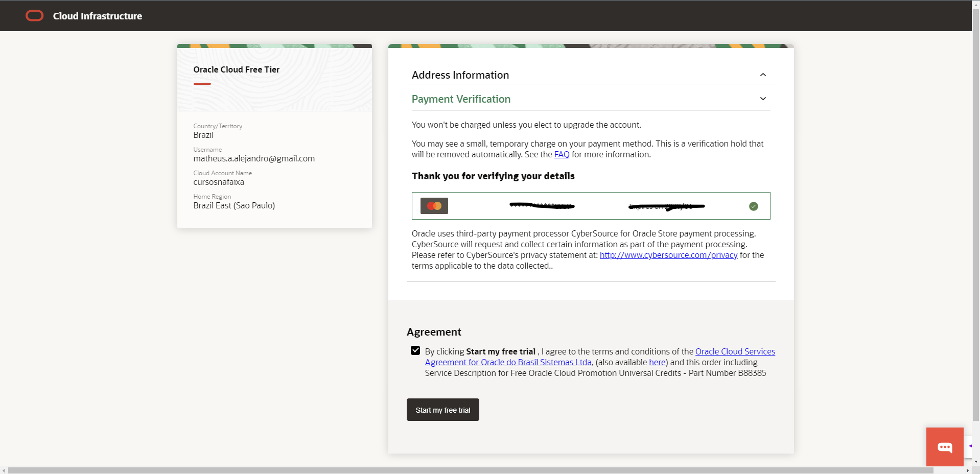This screenshot has width=980, height=474.
Task: Open the CyberSource privacy statement link
Action: [x=668, y=255]
